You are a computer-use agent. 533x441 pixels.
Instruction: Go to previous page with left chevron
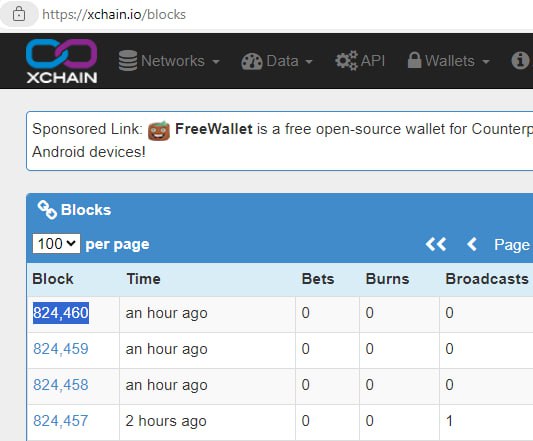(x=472, y=244)
